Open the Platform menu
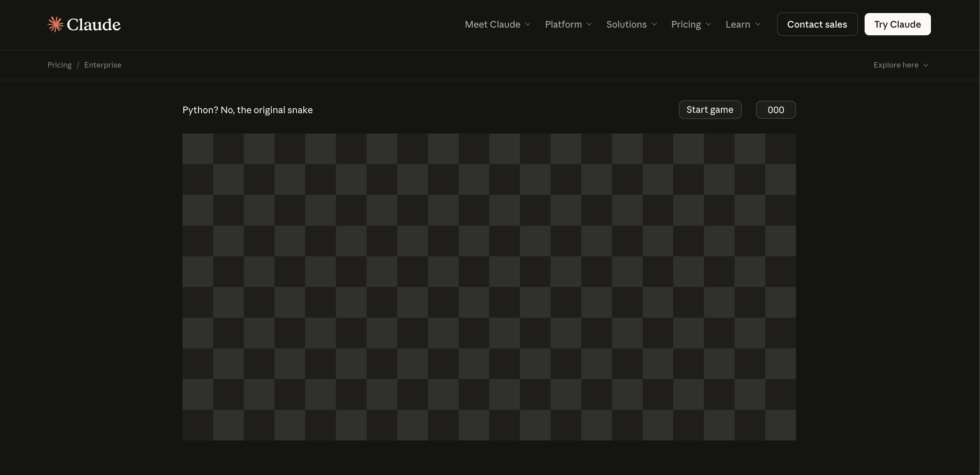The height and width of the screenshot is (475, 980). point(563,24)
